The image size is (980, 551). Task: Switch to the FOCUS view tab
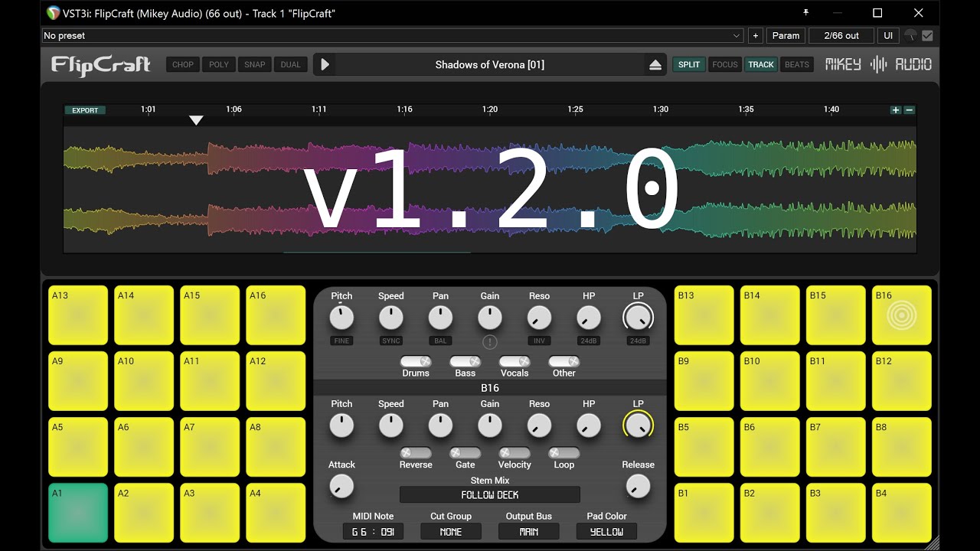pos(725,65)
